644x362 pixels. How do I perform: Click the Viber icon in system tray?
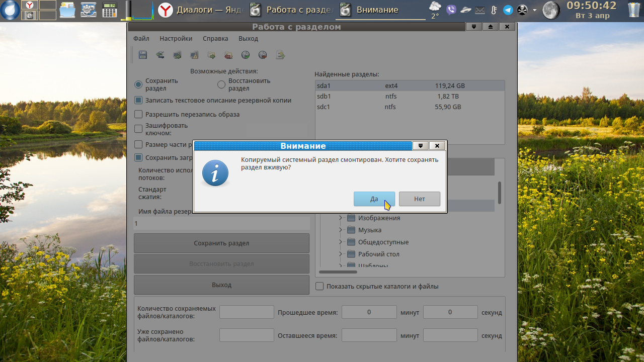click(451, 10)
